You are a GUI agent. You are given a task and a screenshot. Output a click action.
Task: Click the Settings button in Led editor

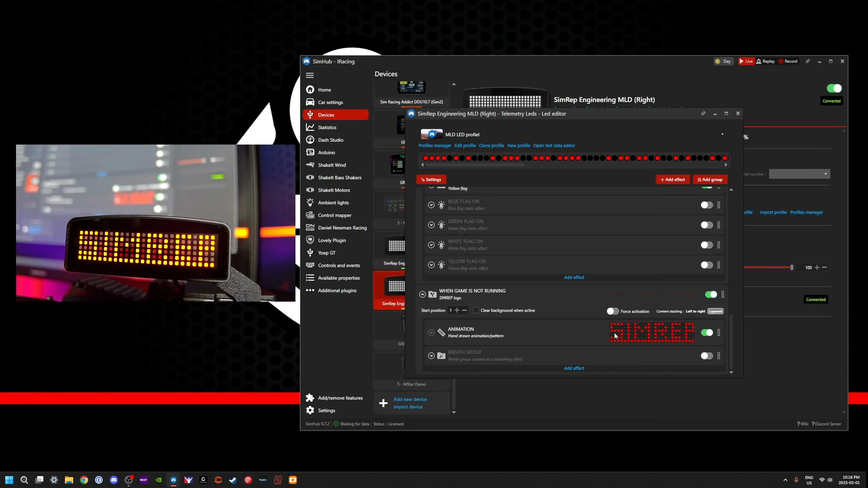tap(431, 179)
